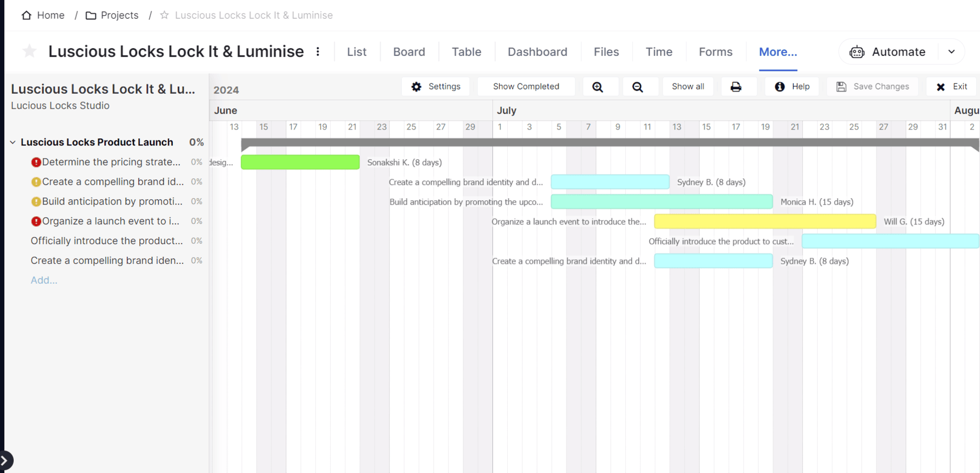980x473 pixels.
Task: Click the favorite star beside project title
Action: [30, 52]
